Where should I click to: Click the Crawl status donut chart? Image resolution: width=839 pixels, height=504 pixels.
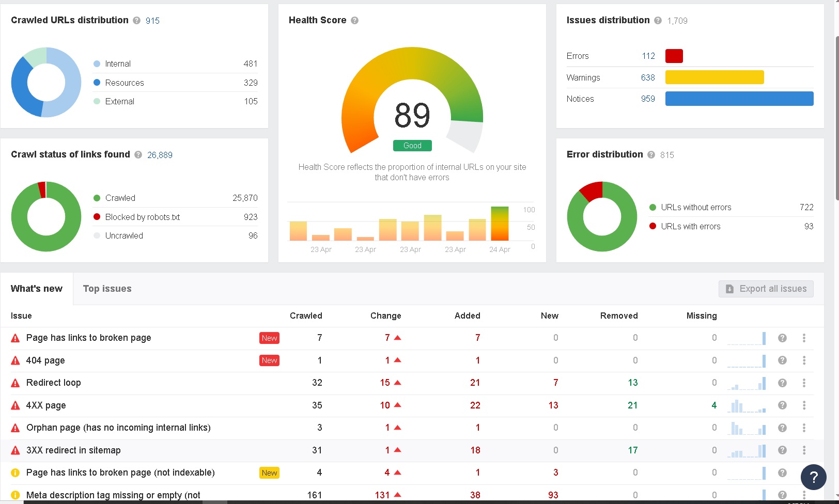coord(46,216)
